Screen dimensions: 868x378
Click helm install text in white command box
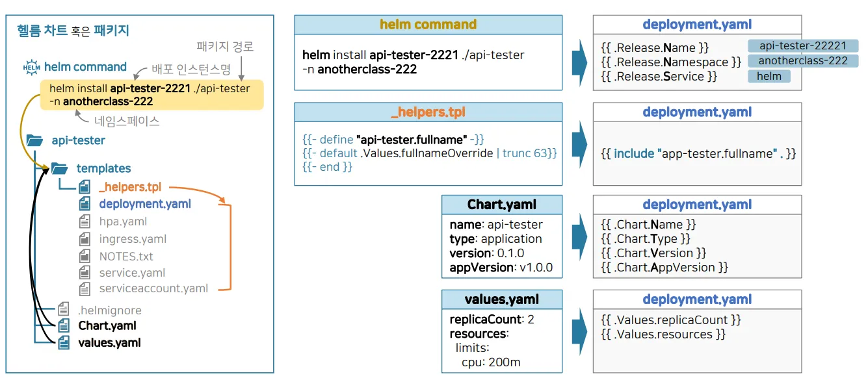click(413, 62)
